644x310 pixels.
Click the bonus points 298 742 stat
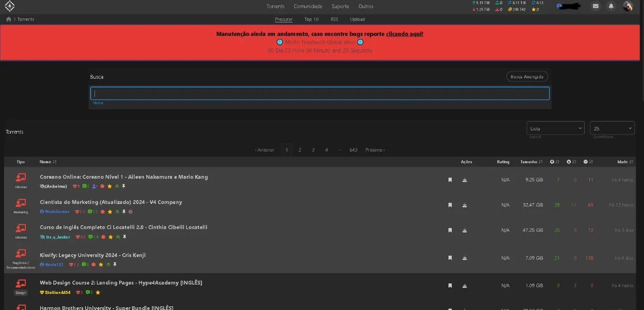517,9
